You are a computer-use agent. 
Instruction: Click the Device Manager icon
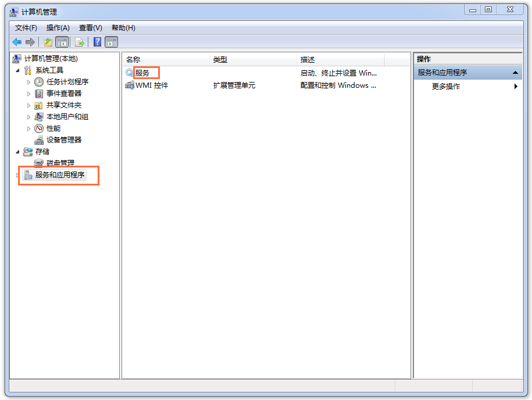39,140
